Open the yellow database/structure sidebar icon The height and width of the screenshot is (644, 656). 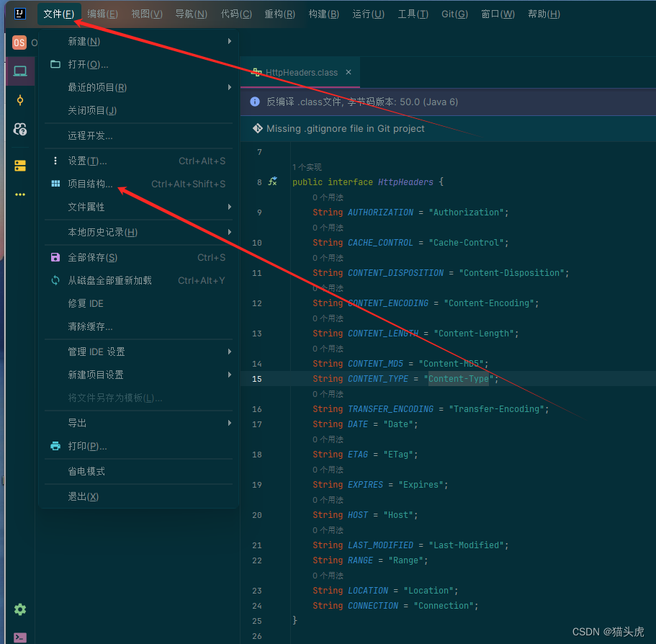coord(19,166)
